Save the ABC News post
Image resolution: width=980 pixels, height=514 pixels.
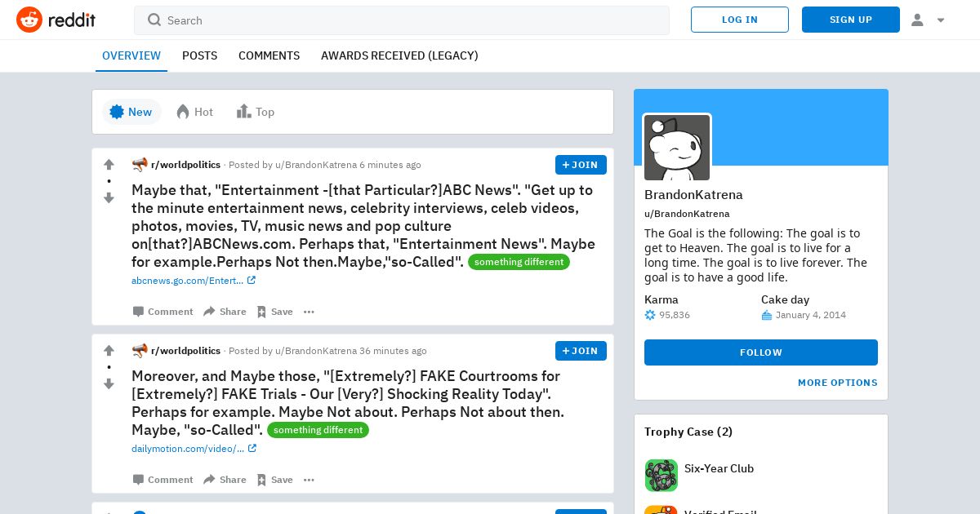(x=274, y=312)
